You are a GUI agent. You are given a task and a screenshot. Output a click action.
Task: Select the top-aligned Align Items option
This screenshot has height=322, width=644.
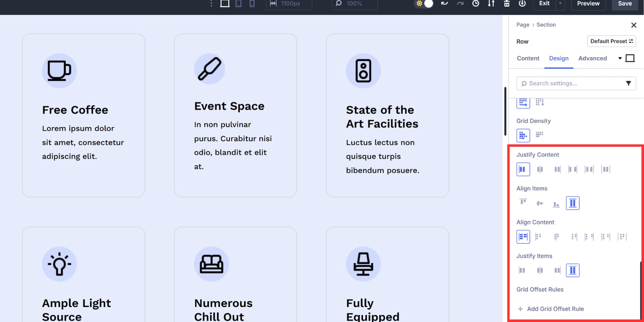pyautogui.click(x=523, y=202)
